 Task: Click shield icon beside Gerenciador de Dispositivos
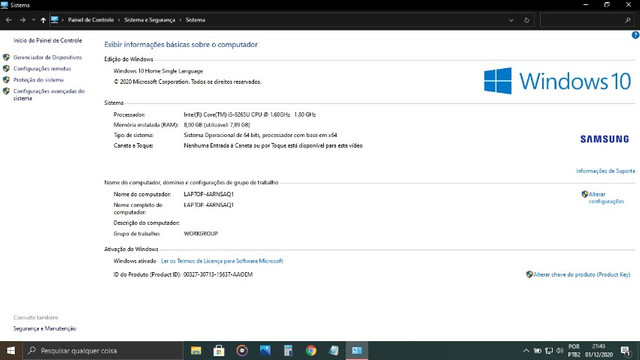click(6, 57)
